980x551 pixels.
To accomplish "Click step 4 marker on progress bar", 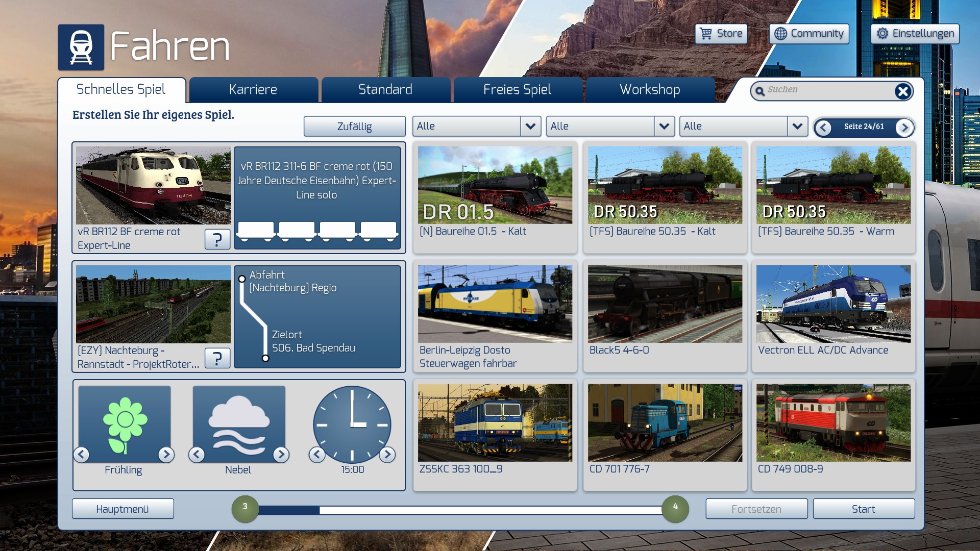I will point(675,509).
